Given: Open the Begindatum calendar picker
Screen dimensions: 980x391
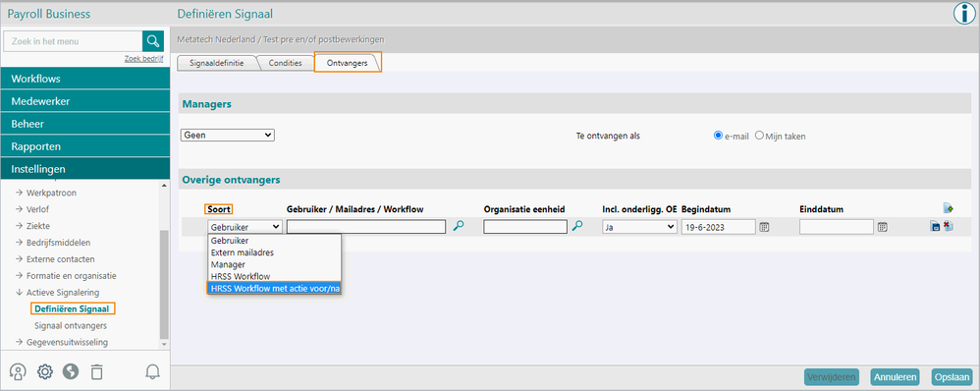Looking at the screenshot, I should (x=764, y=227).
